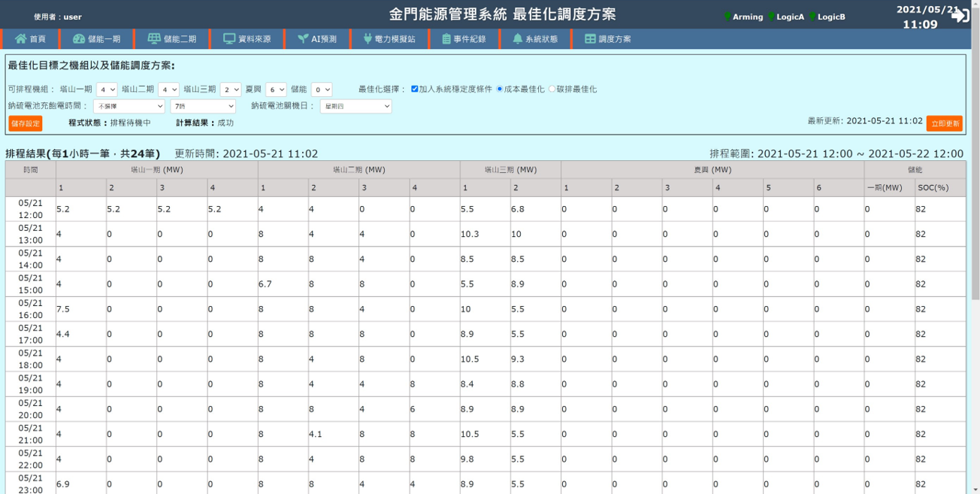Viewport: 980px width, 494px height.
Task: Click the logout icon in the header
Action: [x=960, y=16]
